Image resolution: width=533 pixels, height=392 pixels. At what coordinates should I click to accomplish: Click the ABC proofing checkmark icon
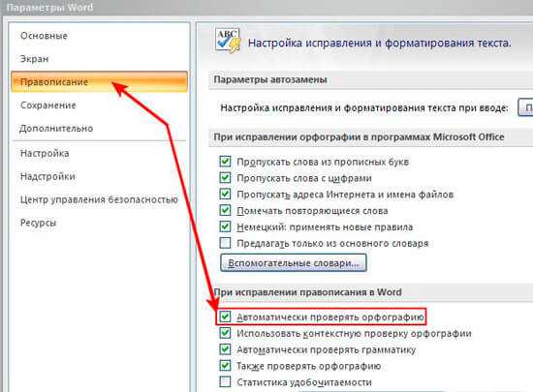[228, 41]
